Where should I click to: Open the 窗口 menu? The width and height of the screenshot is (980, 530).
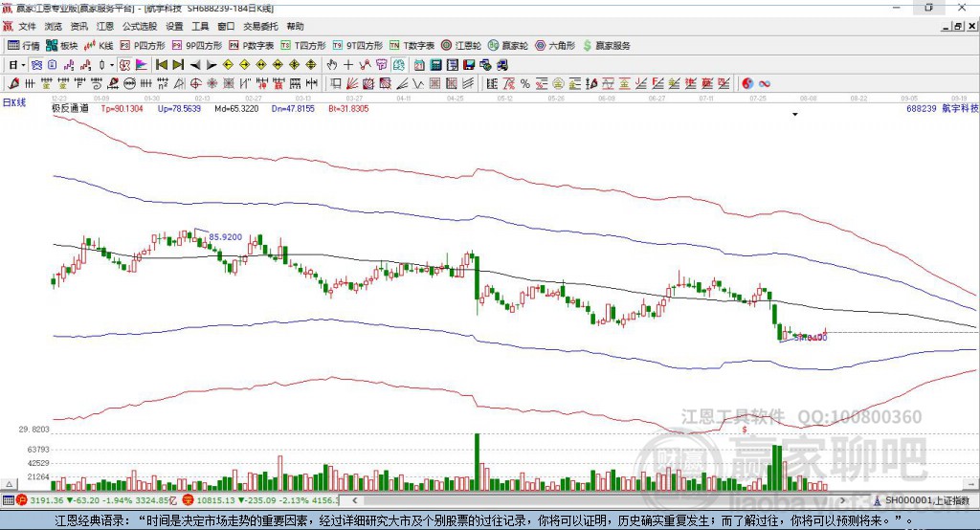click(x=226, y=26)
